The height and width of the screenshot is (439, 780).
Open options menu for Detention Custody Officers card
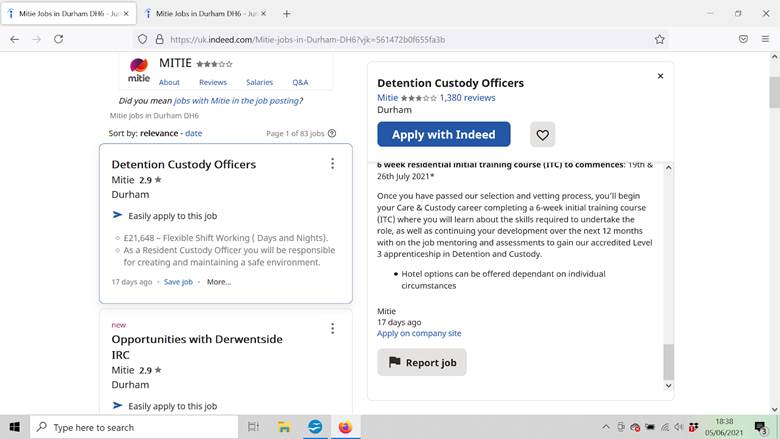pos(332,164)
